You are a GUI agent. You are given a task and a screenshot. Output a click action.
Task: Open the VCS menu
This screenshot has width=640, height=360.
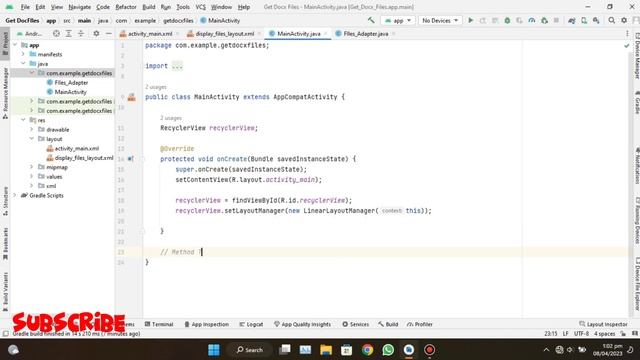click(200, 7)
